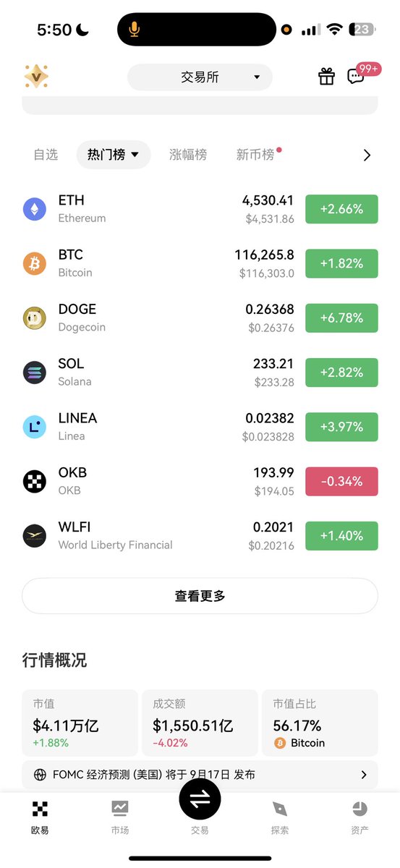Tap the 欧易 home icon

coord(40,809)
